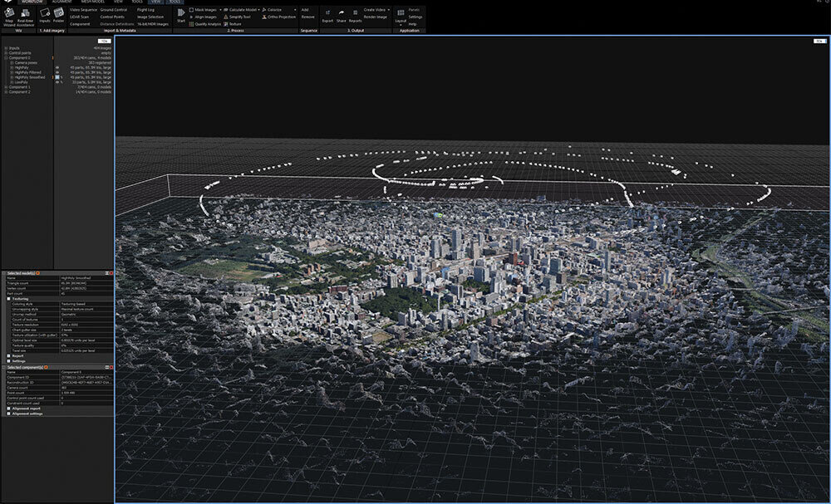
Task: Open Real-time Assistance tool
Action: [x=25, y=12]
